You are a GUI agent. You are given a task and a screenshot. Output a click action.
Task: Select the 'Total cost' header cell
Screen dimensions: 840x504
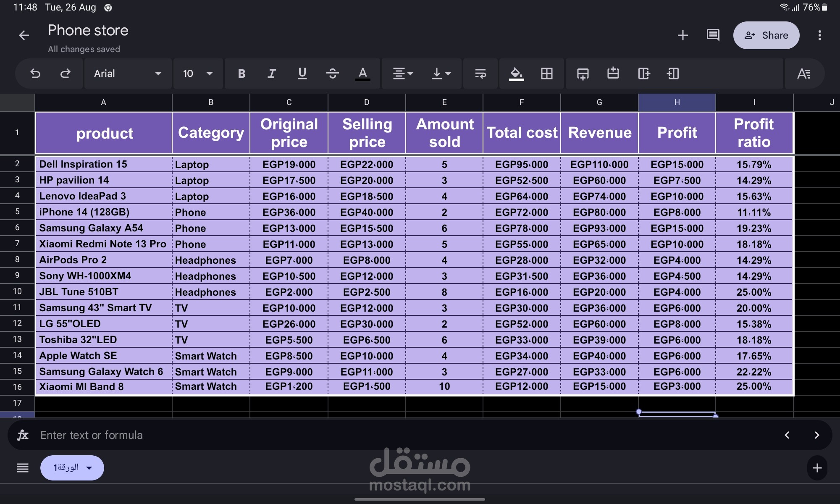522,133
